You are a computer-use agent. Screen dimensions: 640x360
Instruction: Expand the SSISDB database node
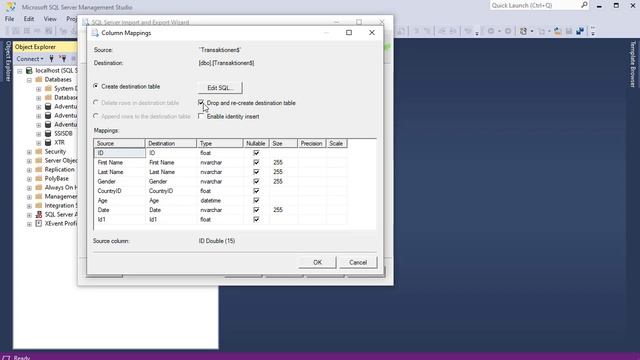coord(39,134)
